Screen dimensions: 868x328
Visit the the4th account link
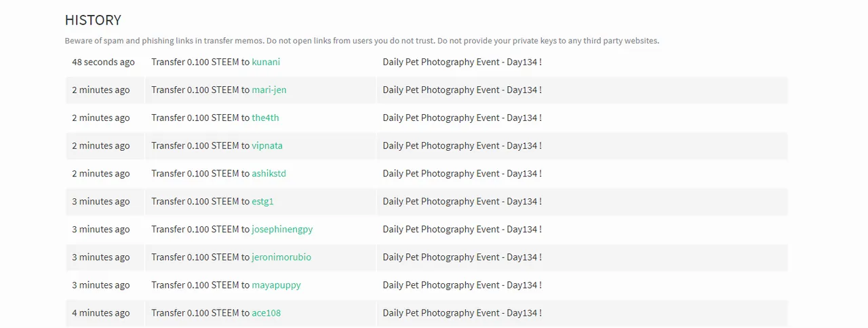tap(265, 117)
